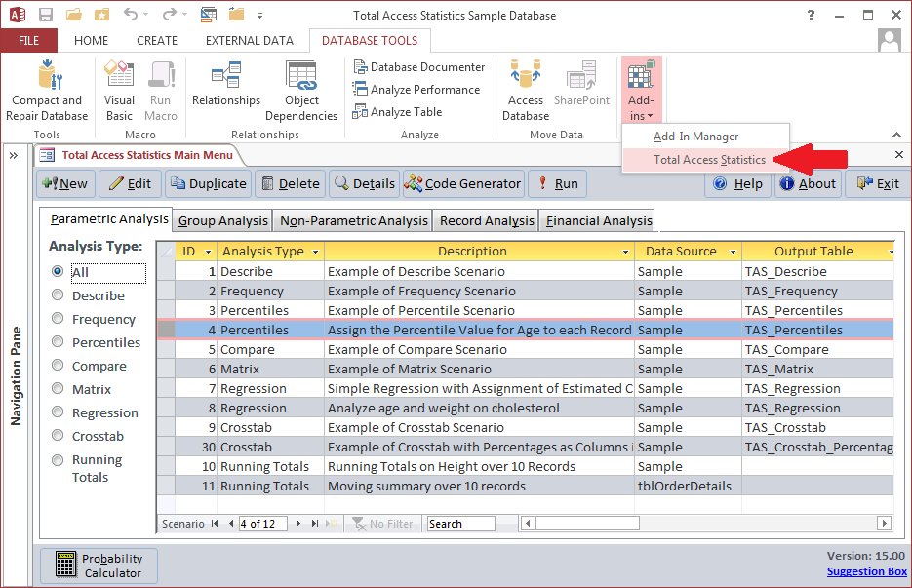
Task: Open the Suggestion Box link
Action: (866, 571)
